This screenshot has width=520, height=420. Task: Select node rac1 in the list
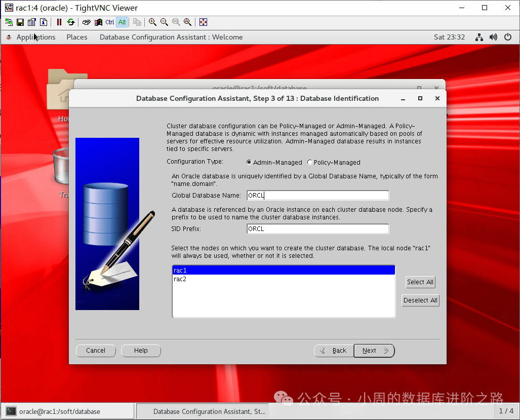click(284, 271)
